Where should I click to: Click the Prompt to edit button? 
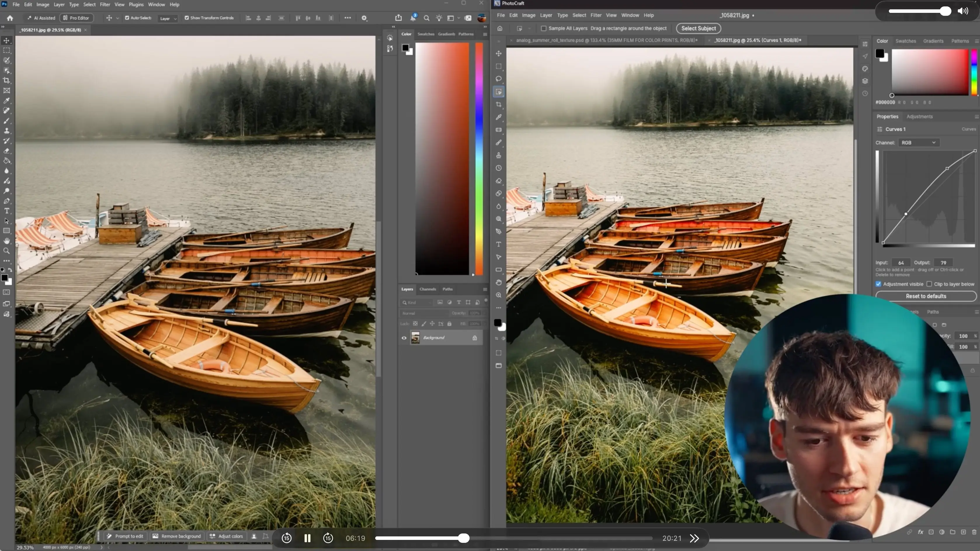tap(125, 536)
